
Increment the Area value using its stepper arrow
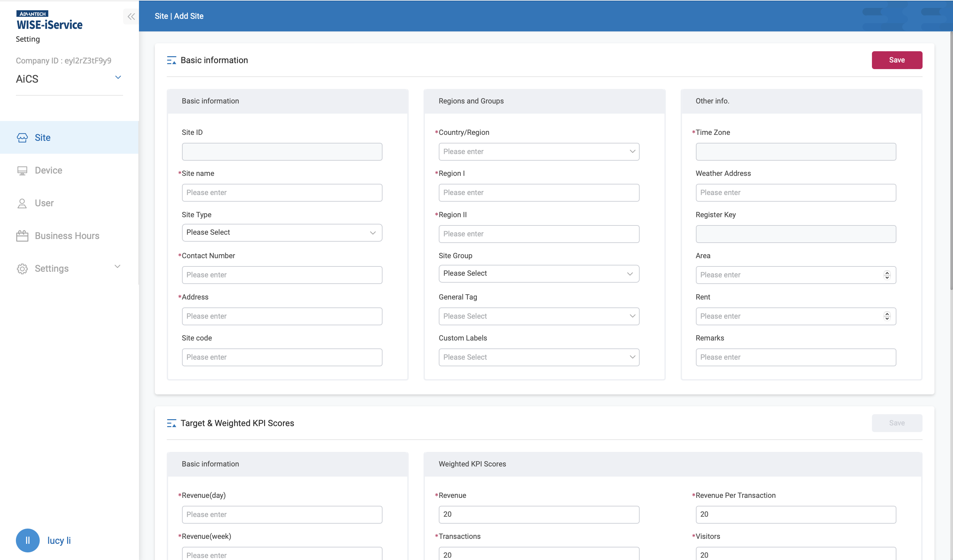pos(887,272)
